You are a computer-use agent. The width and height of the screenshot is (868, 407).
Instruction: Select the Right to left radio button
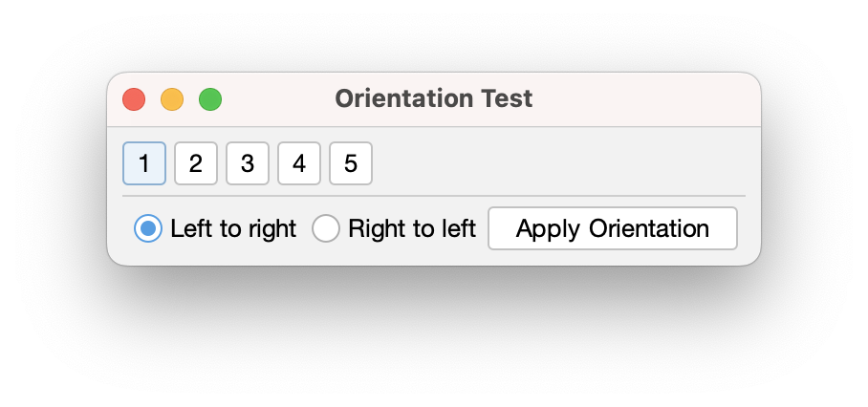[327, 229]
